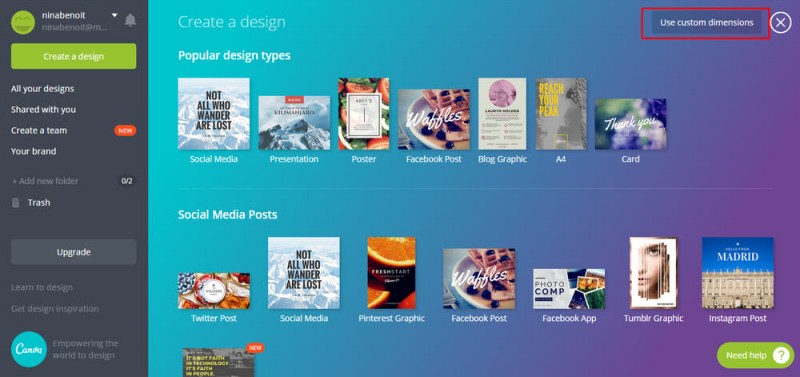
Task: Click Use custom dimensions button
Action: point(706,22)
